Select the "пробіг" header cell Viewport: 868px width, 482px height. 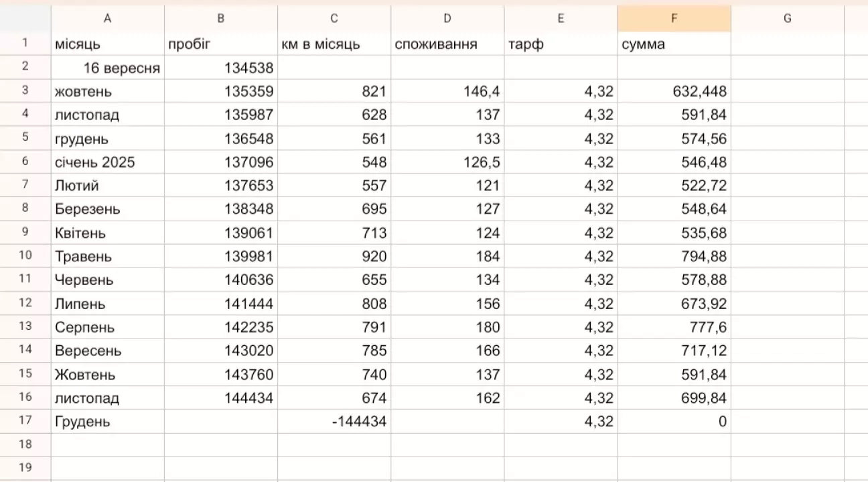click(x=220, y=44)
